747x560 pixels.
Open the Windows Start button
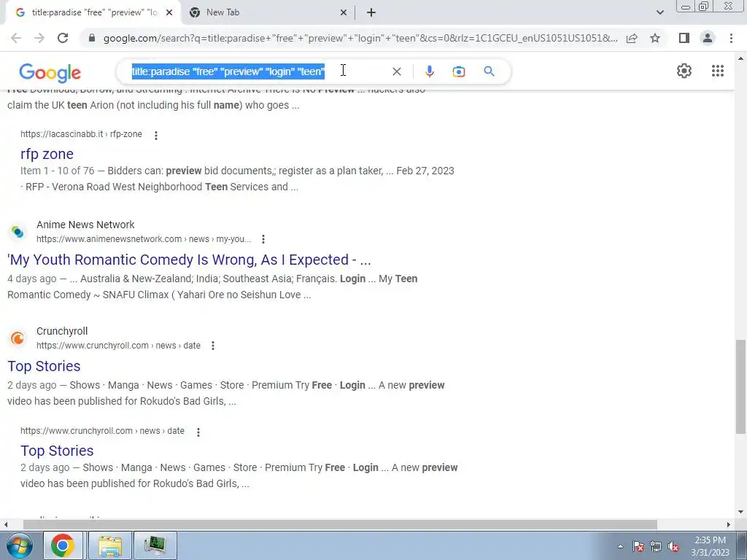coord(20,545)
